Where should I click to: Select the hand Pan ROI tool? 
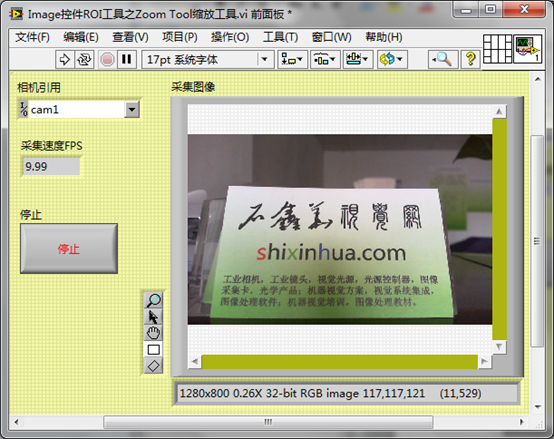coord(153,333)
